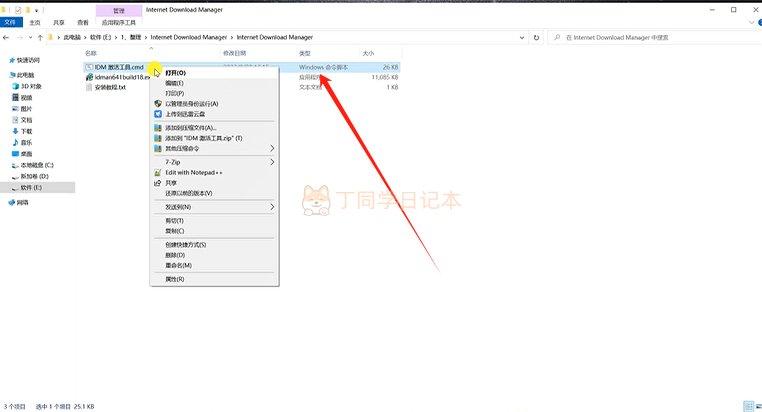Choose Restore previous versions (V)

214,193
